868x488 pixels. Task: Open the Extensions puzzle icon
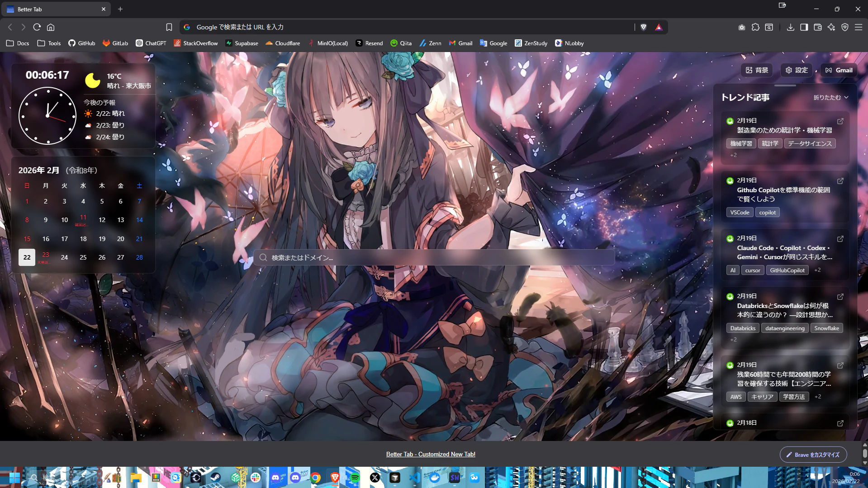pyautogui.click(x=755, y=27)
